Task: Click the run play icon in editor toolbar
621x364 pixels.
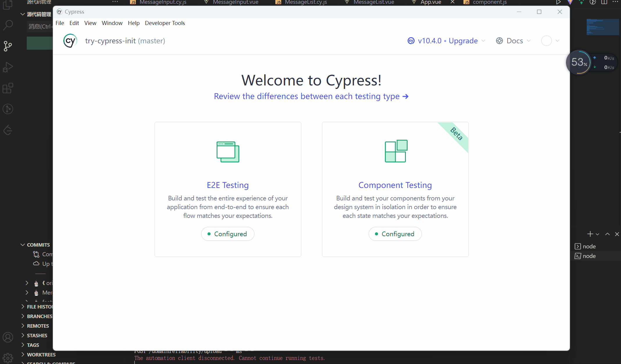Action: (558, 2)
